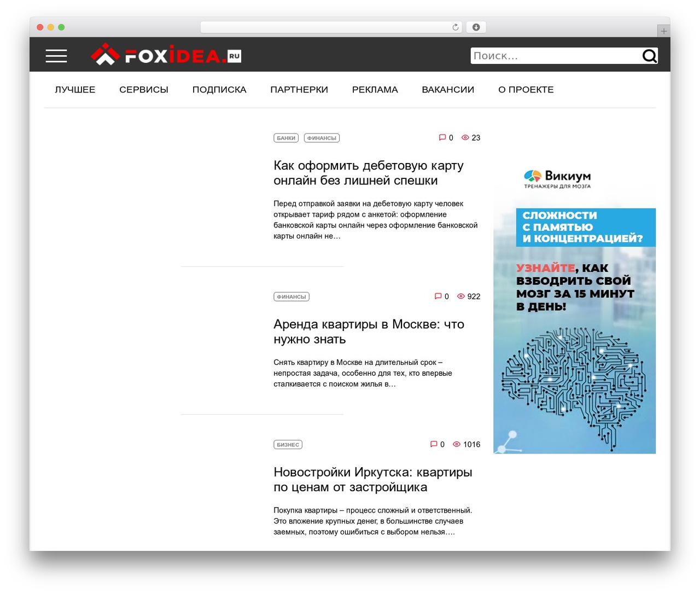Click ФИНАНСЫ tag on debit card article
Viewport: 700px width, 593px height.
[322, 138]
